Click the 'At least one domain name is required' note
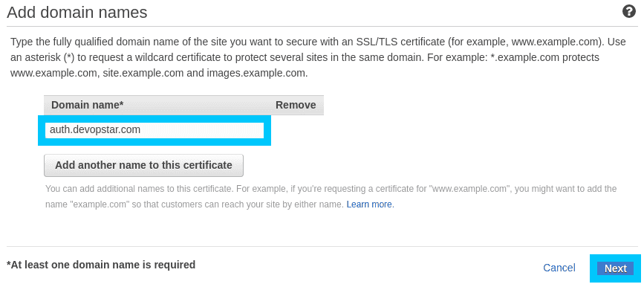Viewport: 644px width, 287px height. (x=101, y=265)
